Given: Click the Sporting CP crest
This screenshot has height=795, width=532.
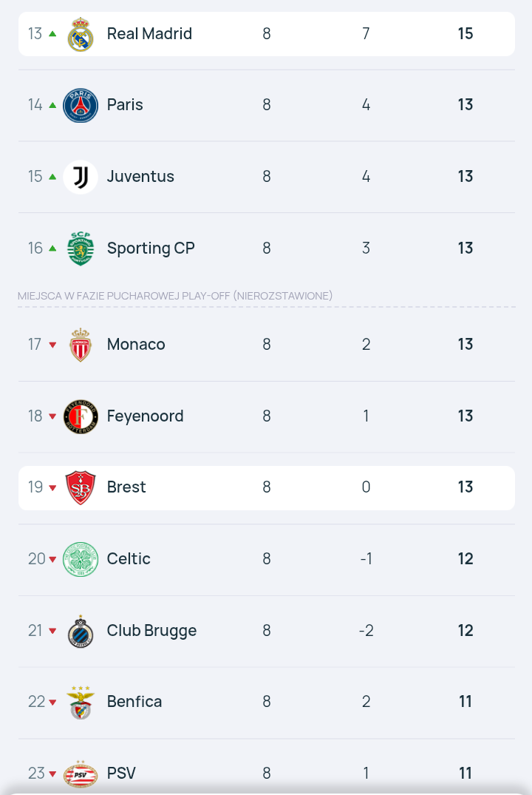Looking at the screenshot, I should 81,248.
